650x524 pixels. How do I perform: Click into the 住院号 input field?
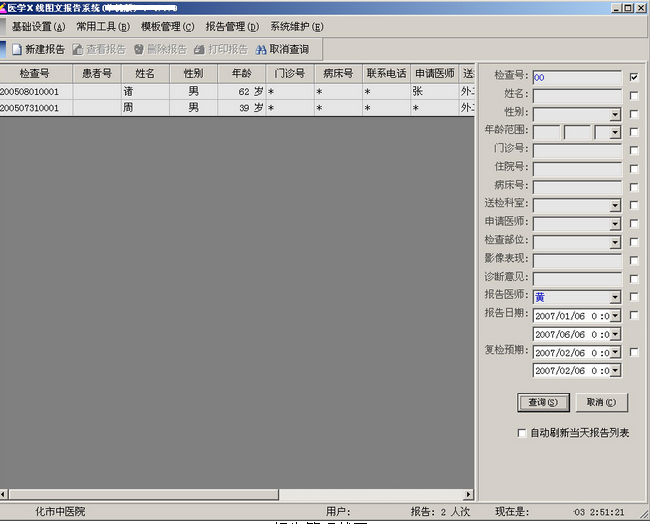(x=577, y=169)
